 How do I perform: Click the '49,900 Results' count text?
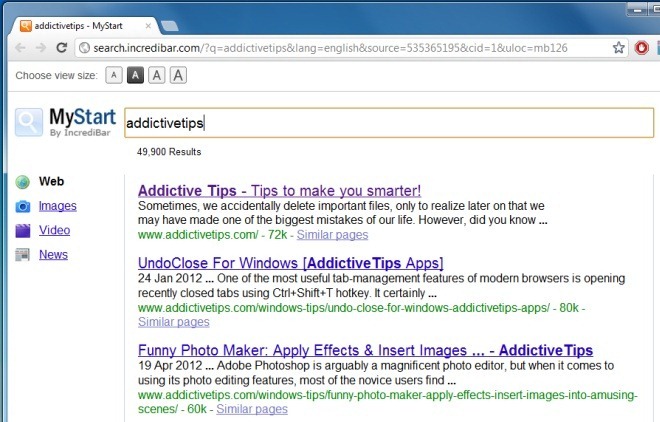click(x=169, y=152)
